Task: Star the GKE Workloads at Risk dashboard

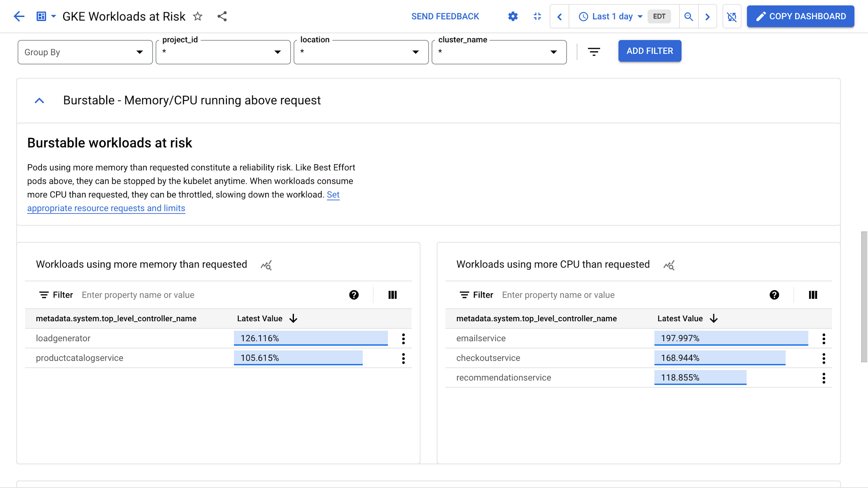Action: (x=198, y=16)
